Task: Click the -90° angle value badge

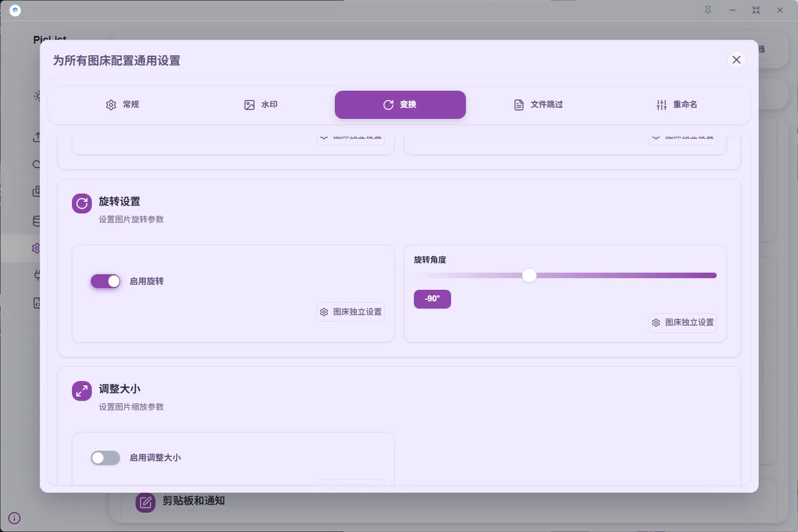Action: tap(432, 299)
